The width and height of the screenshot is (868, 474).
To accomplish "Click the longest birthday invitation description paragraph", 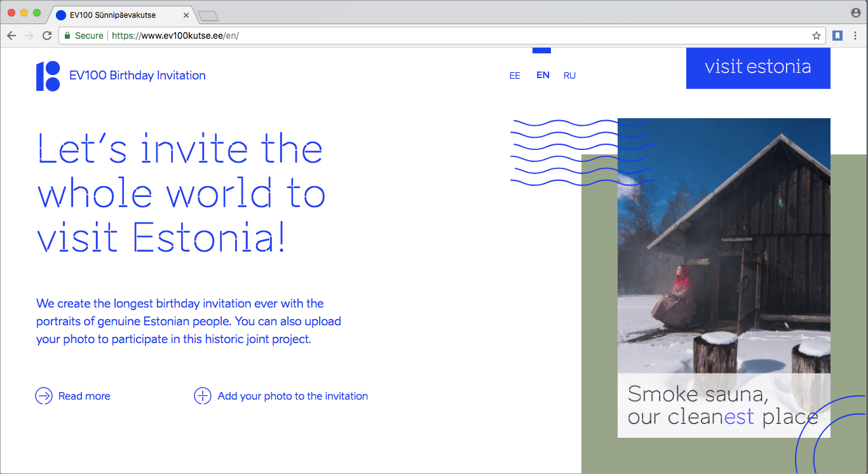I will pos(189,322).
